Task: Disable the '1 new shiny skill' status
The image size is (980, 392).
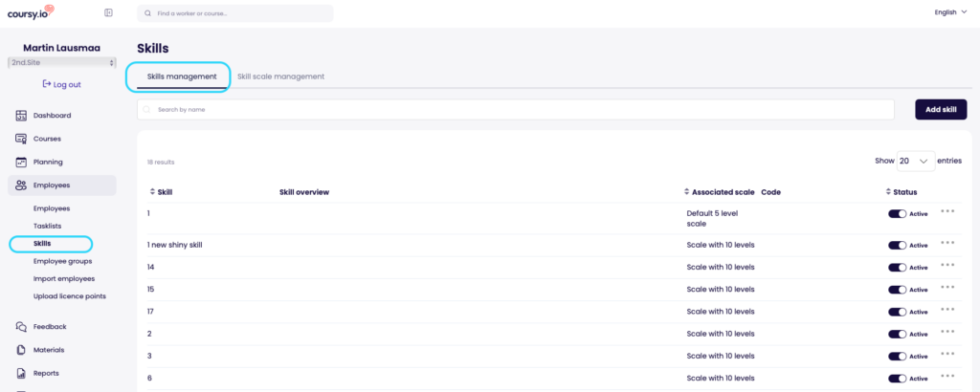Action: pyautogui.click(x=898, y=245)
